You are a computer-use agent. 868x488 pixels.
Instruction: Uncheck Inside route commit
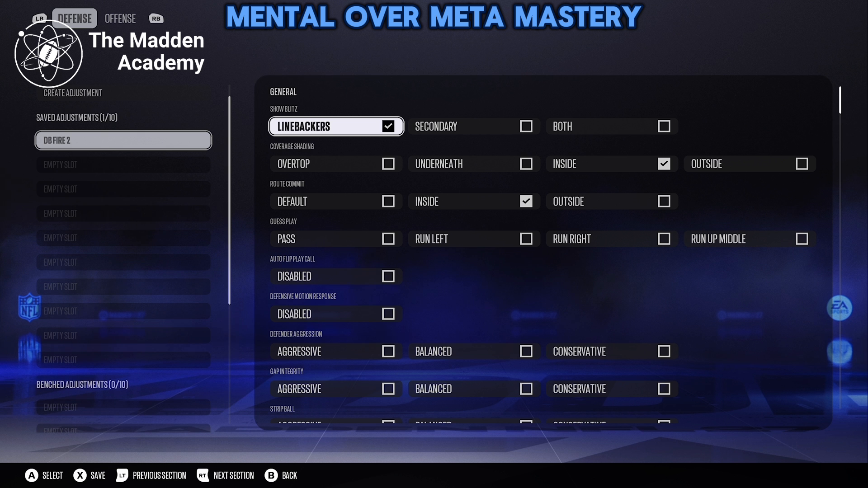tap(474, 202)
